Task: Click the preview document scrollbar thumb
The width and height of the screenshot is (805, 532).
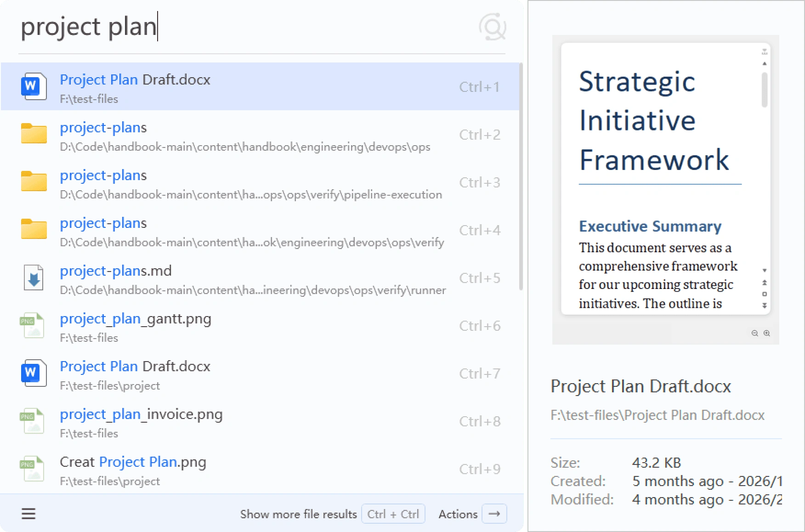Action: (x=765, y=90)
